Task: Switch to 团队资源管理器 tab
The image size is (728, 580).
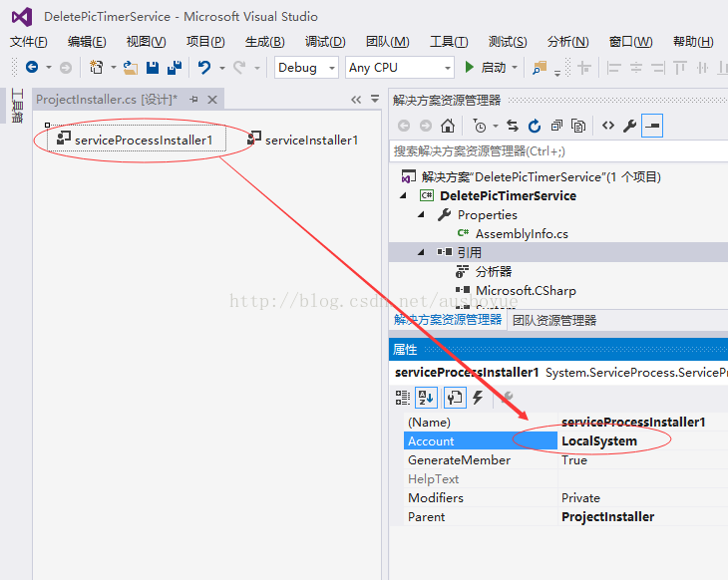Action: click(x=554, y=320)
